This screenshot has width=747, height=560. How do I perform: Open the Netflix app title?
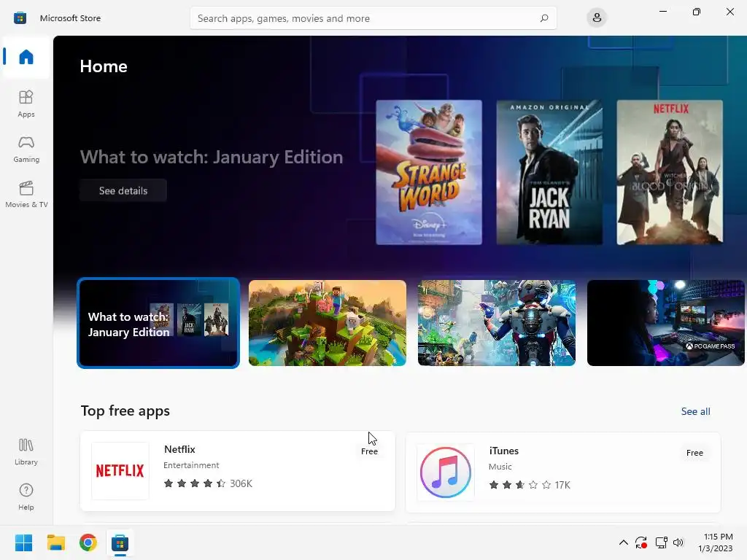pyautogui.click(x=179, y=449)
